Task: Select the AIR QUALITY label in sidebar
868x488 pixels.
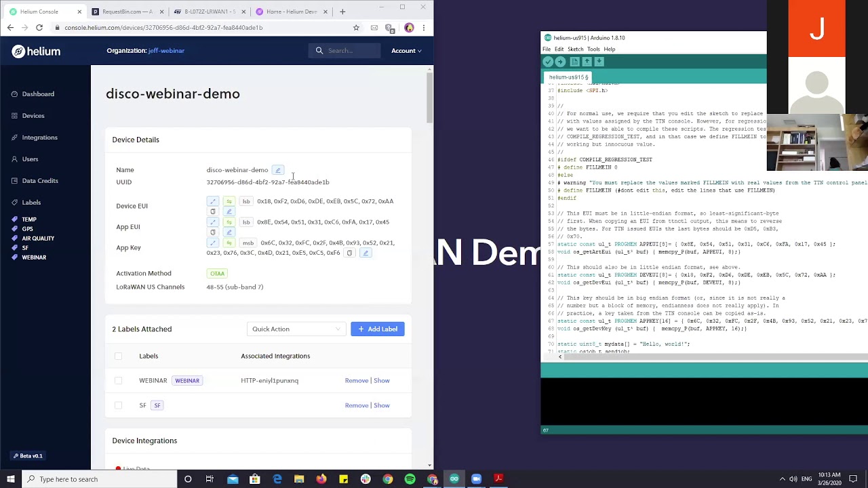Action: (33, 239)
